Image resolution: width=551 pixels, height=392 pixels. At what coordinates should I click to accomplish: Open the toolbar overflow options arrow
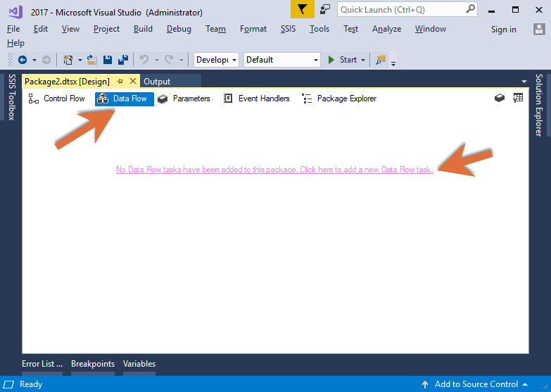(393, 63)
